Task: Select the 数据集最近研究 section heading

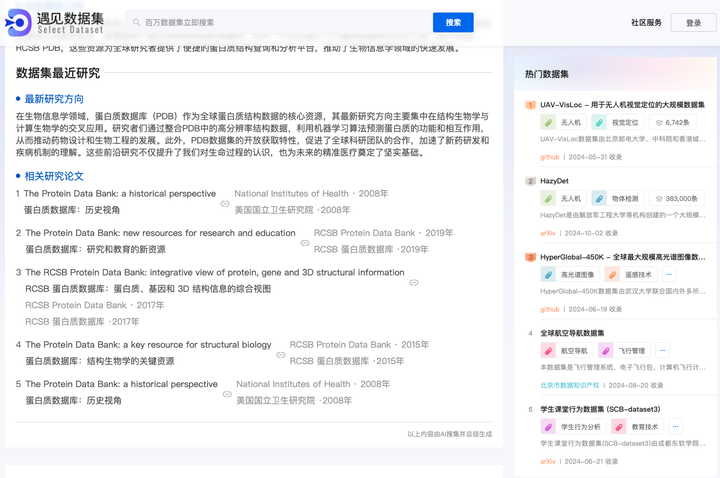Action: [x=58, y=73]
